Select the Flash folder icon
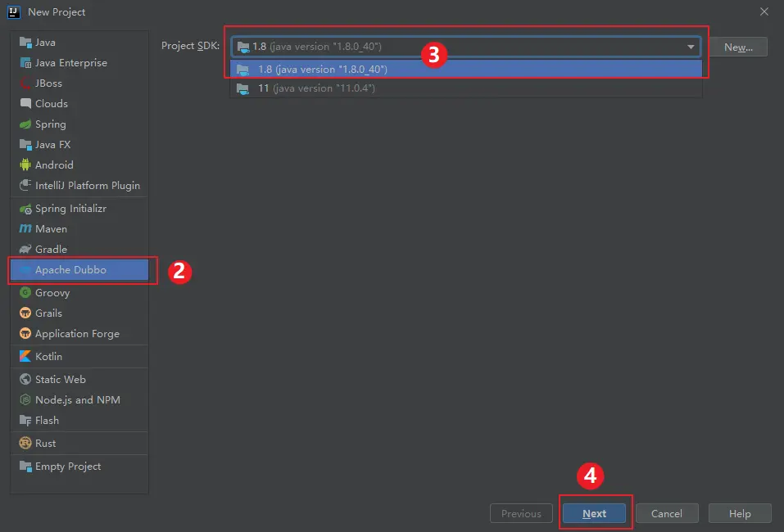 tap(25, 421)
